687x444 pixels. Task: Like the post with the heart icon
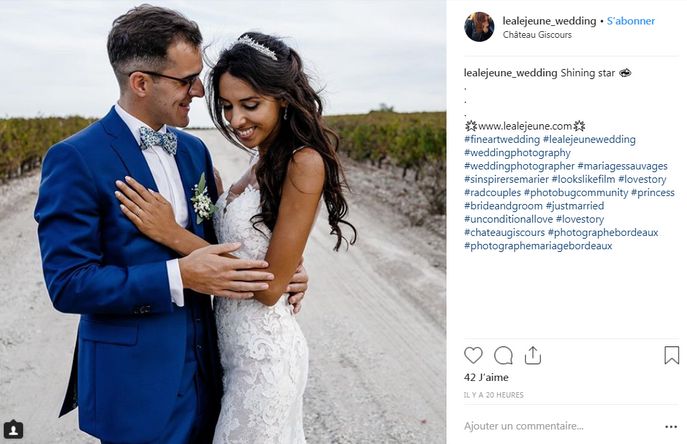point(473,355)
